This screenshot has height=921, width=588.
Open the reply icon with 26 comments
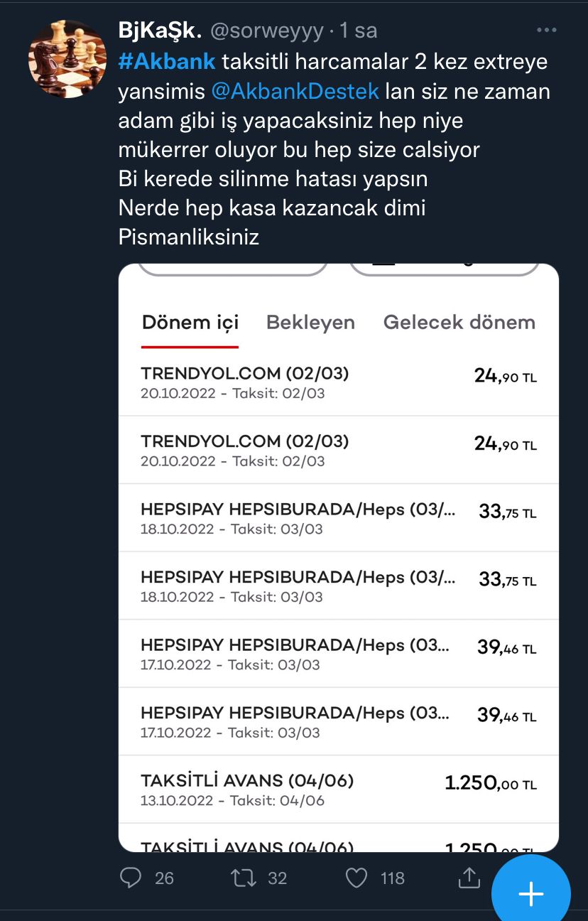[131, 878]
